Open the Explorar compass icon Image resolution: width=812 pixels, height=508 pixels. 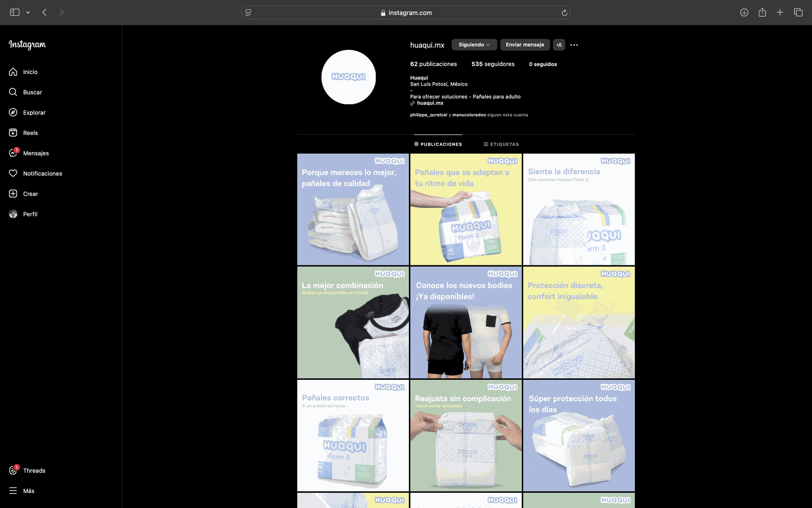(13, 113)
